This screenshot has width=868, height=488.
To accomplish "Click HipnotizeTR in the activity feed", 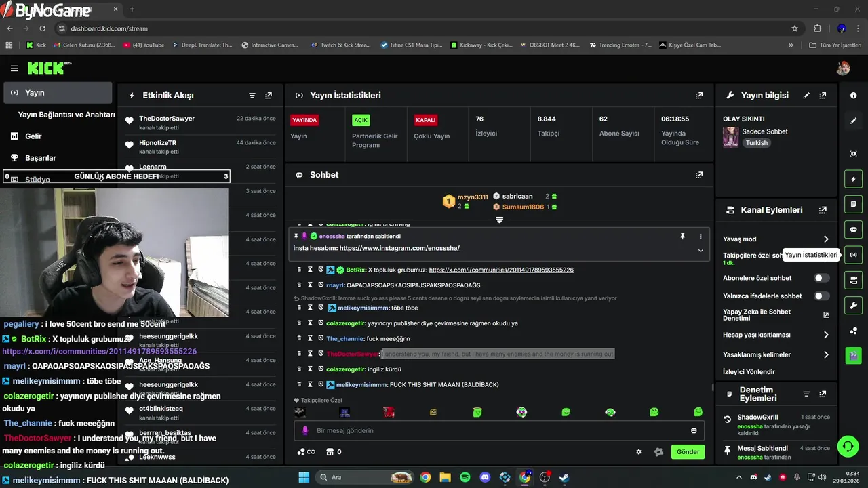I will tap(158, 143).
